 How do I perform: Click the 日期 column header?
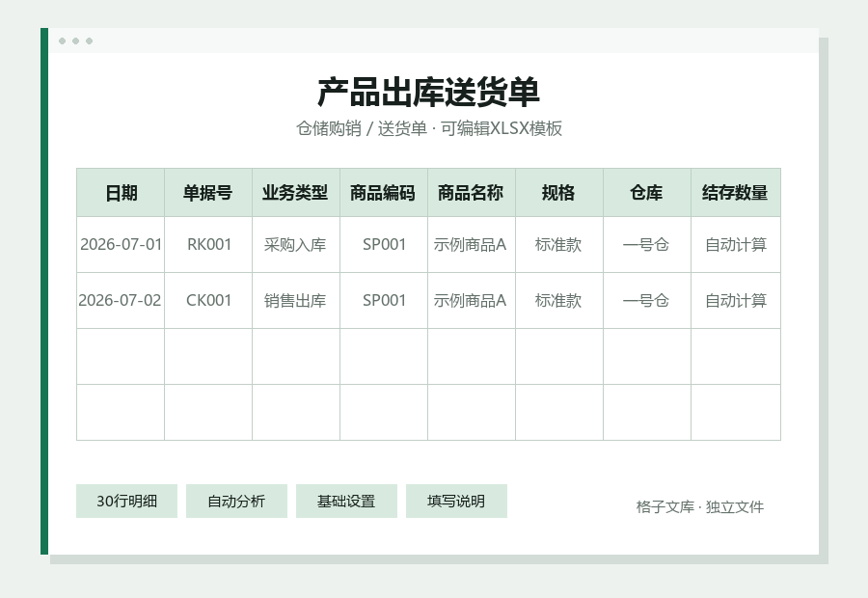point(121,193)
